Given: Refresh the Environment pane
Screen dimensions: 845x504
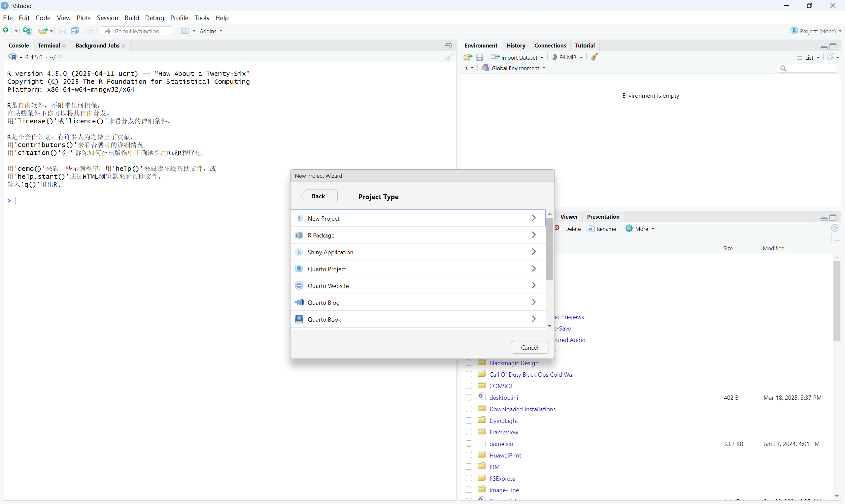Looking at the screenshot, I should 831,57.
